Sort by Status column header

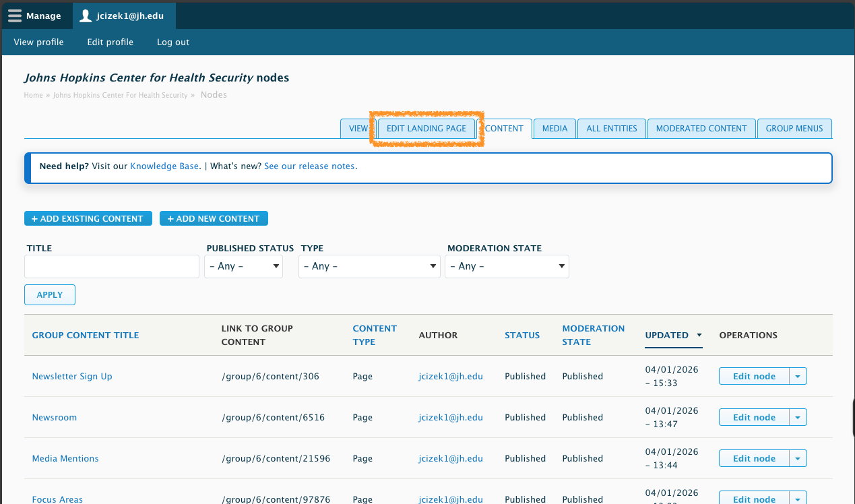[x=522, y=335]
